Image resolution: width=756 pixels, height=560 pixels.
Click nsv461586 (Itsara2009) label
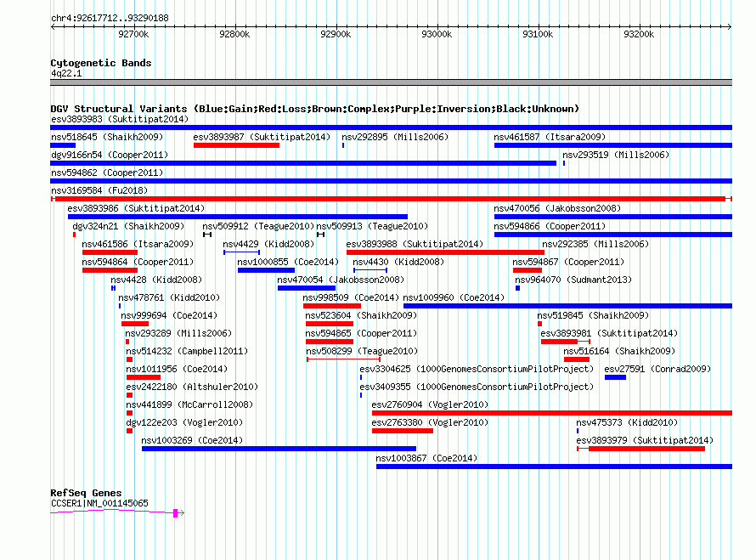coord(138,244)
